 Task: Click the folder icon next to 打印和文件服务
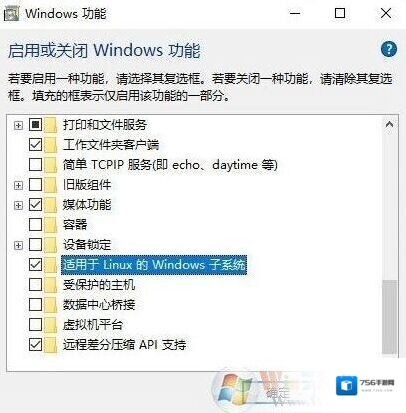pos(51,125)
